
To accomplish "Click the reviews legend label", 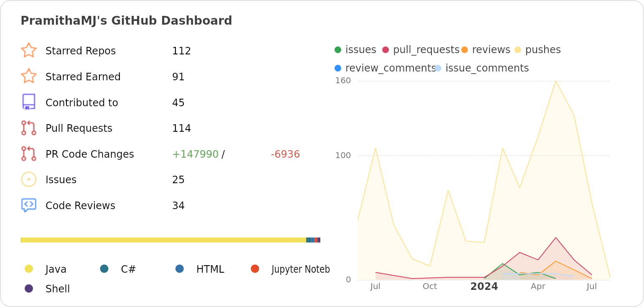I will click(x=491, y=50).
